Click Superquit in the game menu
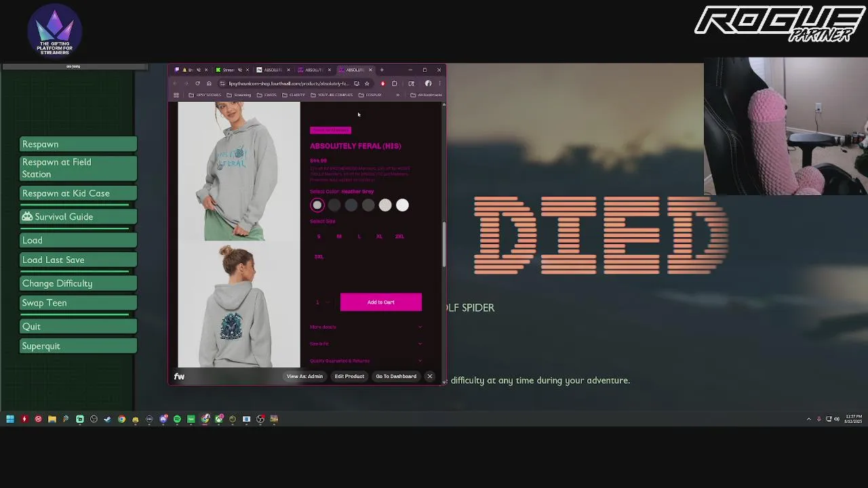The width and height of the screenshot is (868, 488). coord(78,346)
